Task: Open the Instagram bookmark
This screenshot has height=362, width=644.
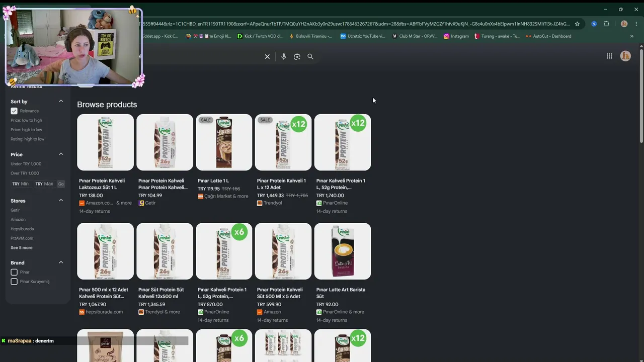Action: pos(456,36)
